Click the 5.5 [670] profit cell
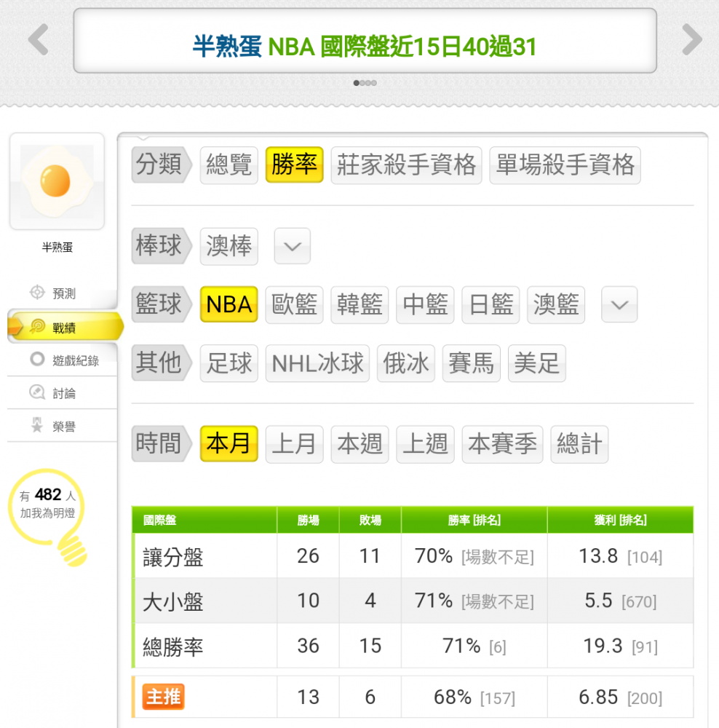The image size is (719, 728). click(621, 601)
